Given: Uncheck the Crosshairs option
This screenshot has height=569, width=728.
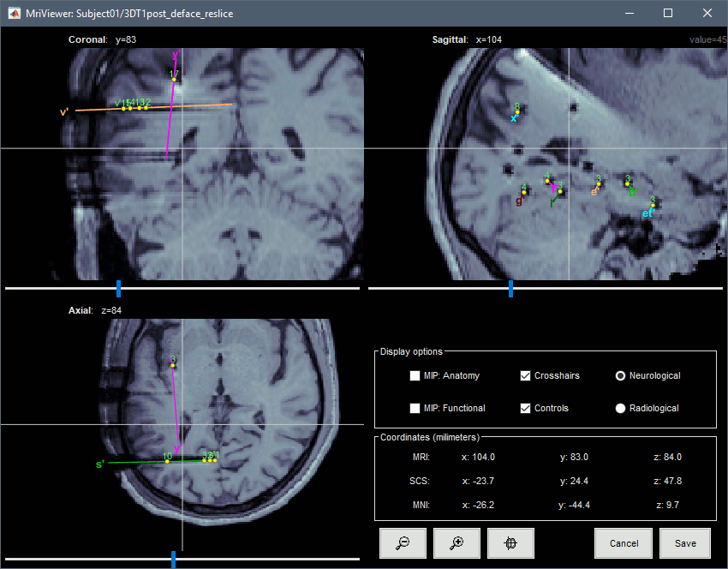Looking at the screenshot, I should pyautogui.click(x=526, y=375).
